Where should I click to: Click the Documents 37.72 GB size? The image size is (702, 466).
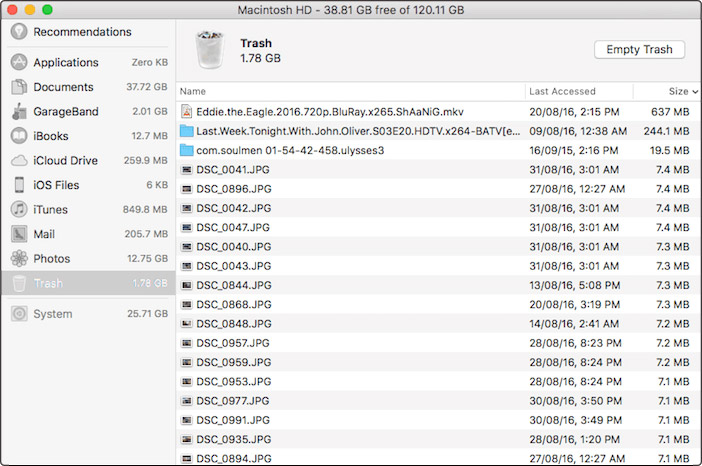click(147, 87)
